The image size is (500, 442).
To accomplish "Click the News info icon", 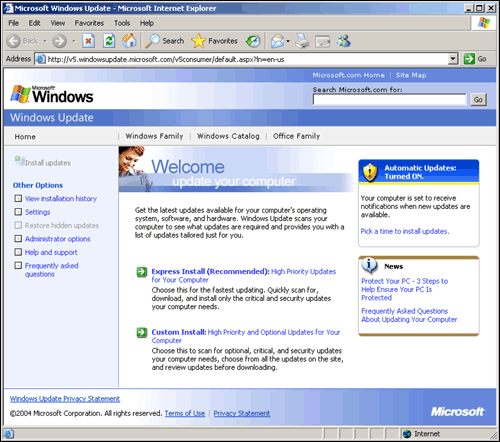I will (x=369, y=265).
